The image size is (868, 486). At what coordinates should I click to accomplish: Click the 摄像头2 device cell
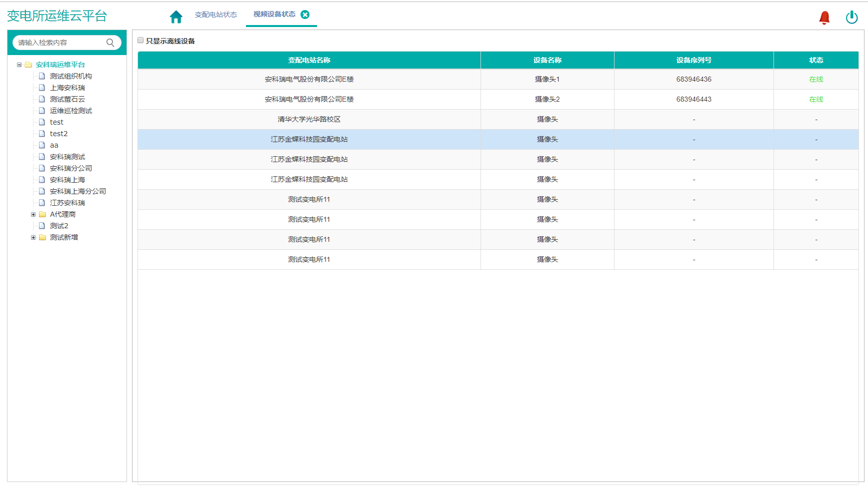tap(547, 99)
